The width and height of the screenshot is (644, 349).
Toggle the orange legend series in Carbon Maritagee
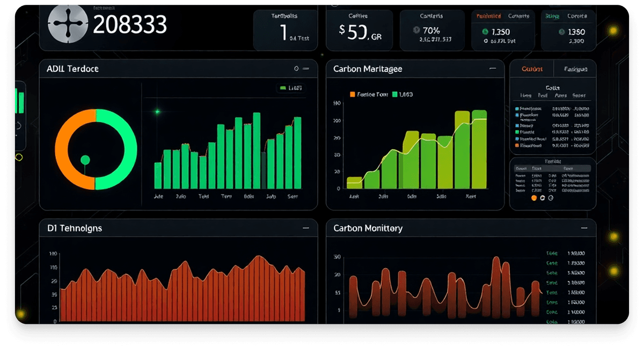(x=353, y=94)
